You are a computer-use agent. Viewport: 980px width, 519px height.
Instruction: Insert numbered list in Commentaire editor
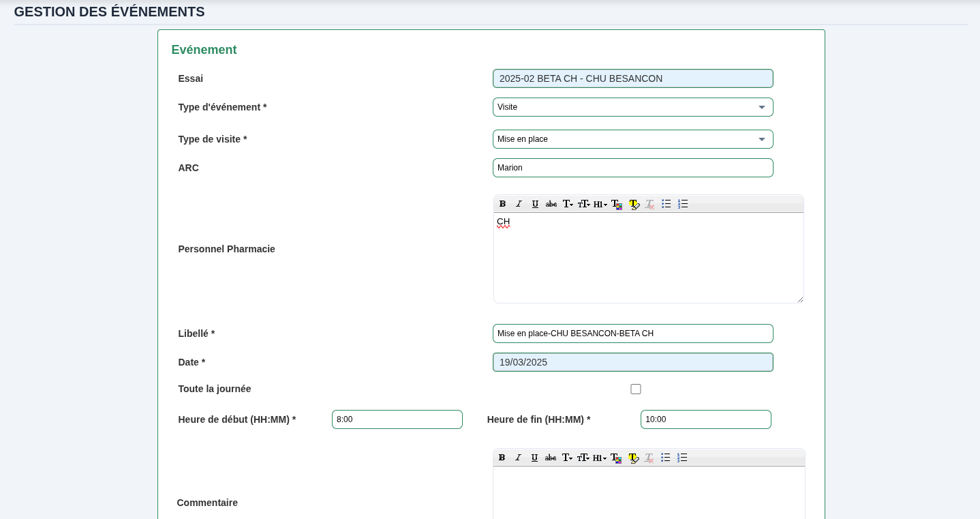(682, 458)
